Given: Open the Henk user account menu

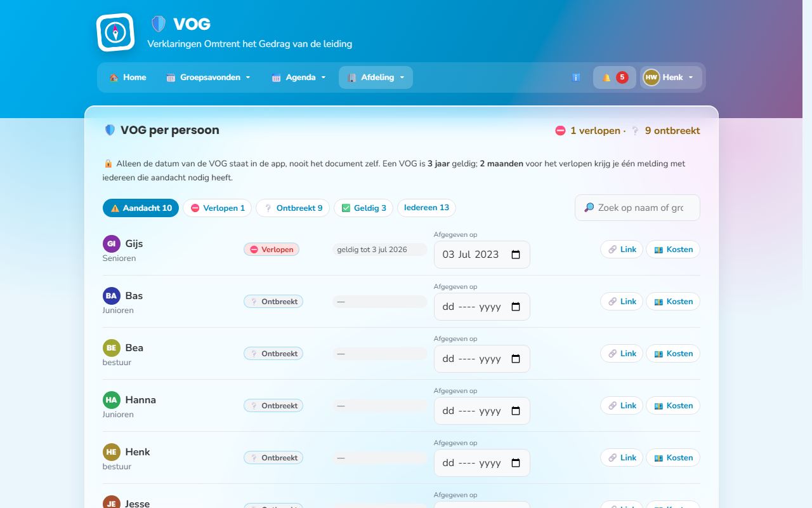Looking at the screenshot, I should [671, 77].
